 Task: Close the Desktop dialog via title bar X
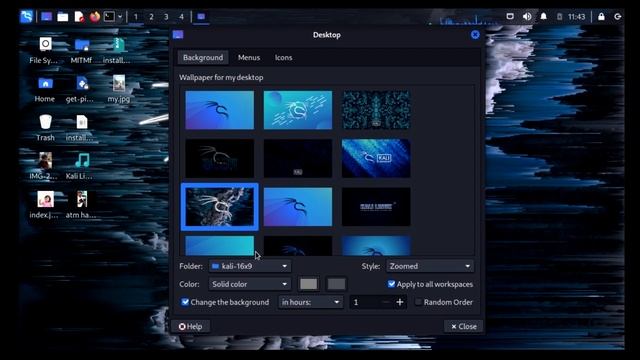[475, 35]
